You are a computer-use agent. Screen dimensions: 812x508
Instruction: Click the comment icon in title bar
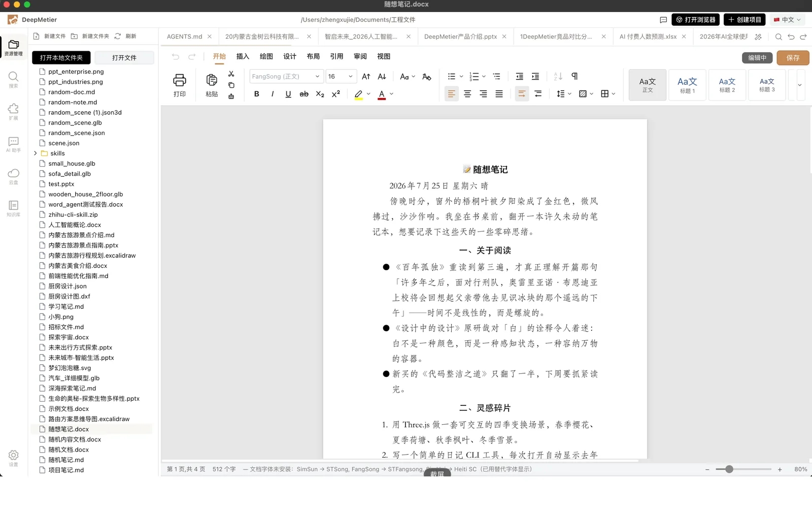pyautogui.click(x=663, y=20)
